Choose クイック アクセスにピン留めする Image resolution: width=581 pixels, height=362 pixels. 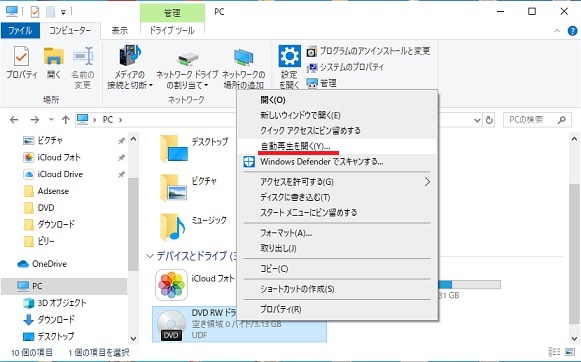click(337, 130)
